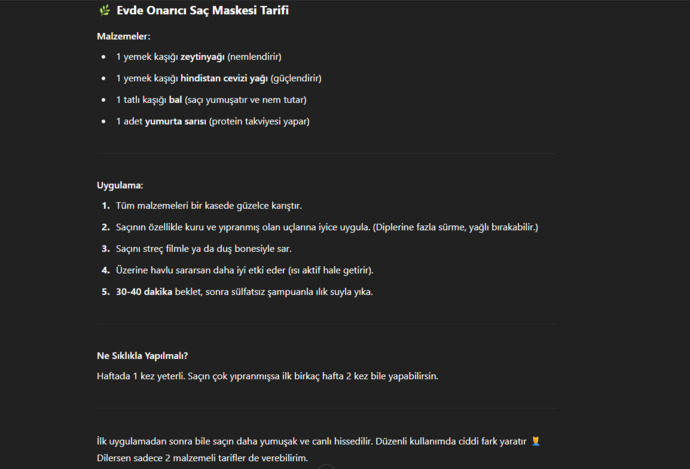Screen dimensions: 690x469
Task: Click the person emoji after 'fark yaratır'
Action: 535,441
